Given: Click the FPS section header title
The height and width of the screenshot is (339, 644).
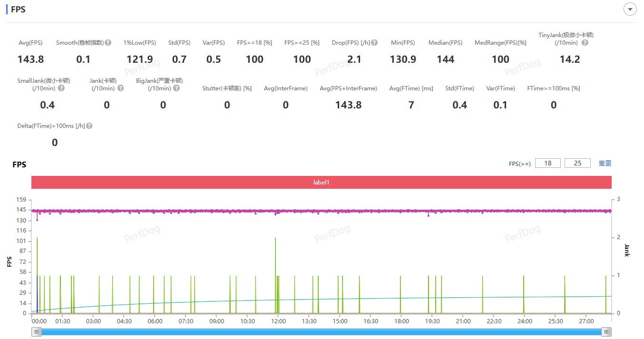Looking at the screenshot, I should tap(18, 10).
